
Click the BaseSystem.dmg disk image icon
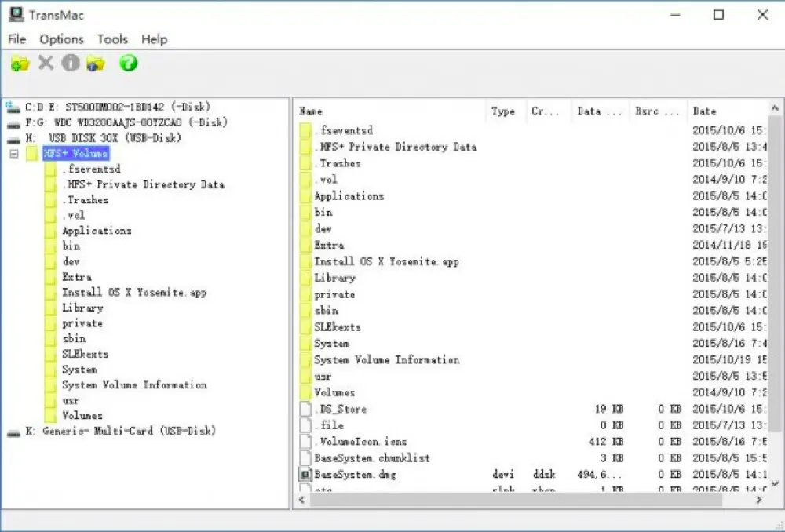coord(305,474)
